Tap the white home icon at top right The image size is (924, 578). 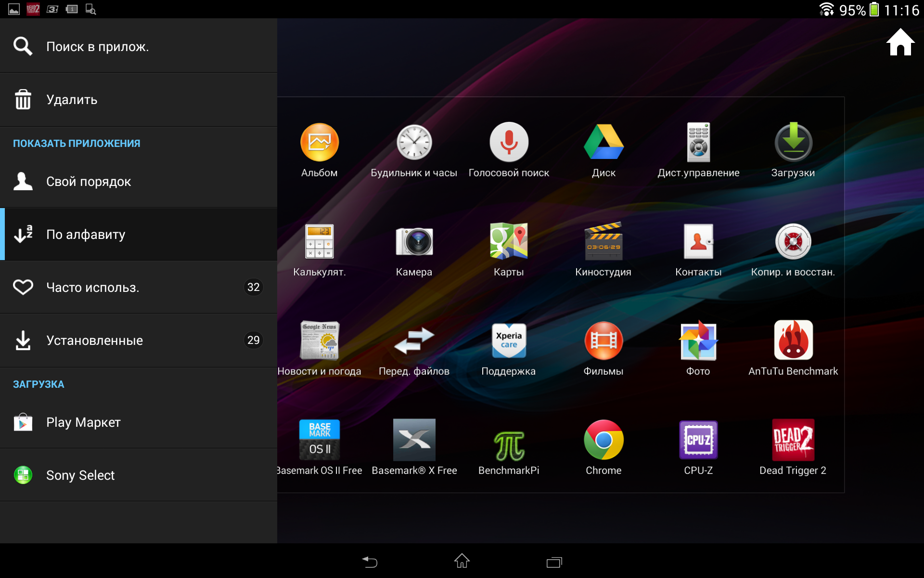pyautogui.click(x=900, y=42)
